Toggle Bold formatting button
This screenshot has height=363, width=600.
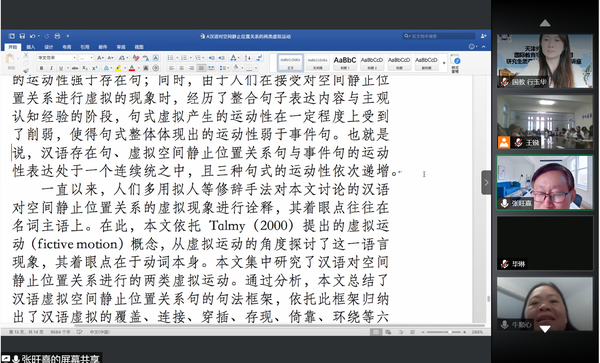point(41,68)
